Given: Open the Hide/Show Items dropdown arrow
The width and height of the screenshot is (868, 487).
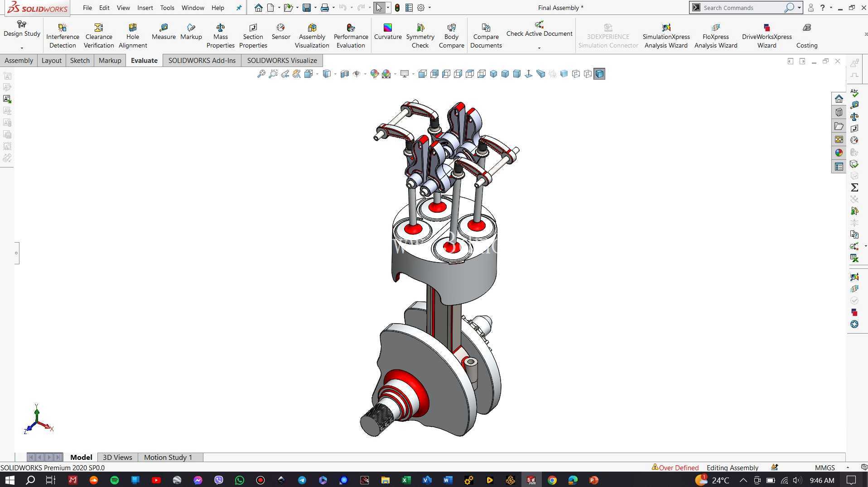Looking at the screenshot, I should [x=365, y=74].
